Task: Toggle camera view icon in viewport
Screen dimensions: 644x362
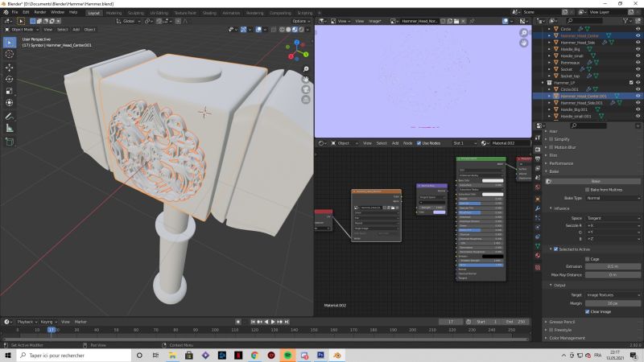Action: (x=306, y=89)
